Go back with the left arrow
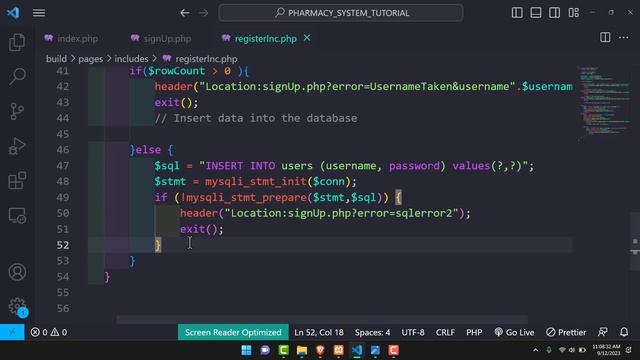Image resolution: width=640 pixels, height=360 pixels. pyautogui.click(x=184, y=13)
